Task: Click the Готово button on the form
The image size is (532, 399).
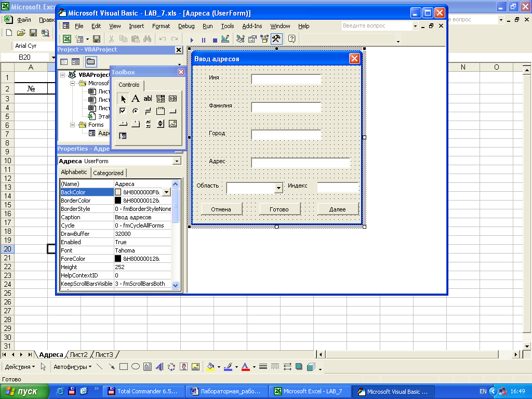Action: tap(279, 209)
